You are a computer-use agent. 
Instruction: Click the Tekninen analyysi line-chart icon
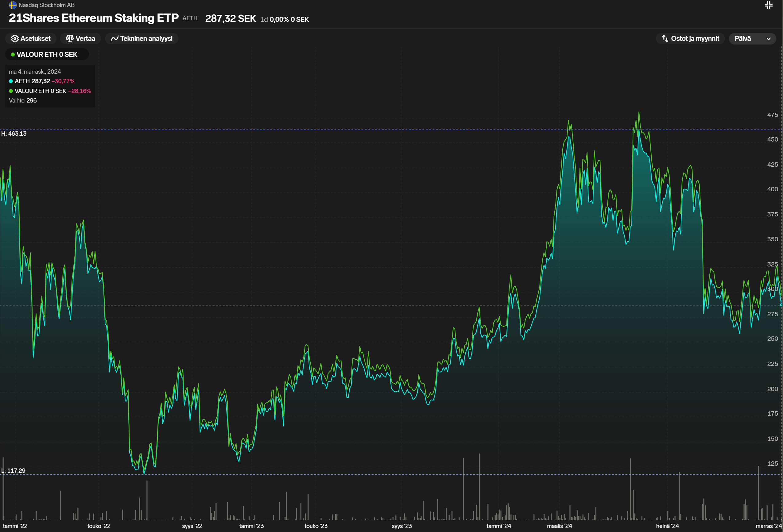(x=114, y=39)
